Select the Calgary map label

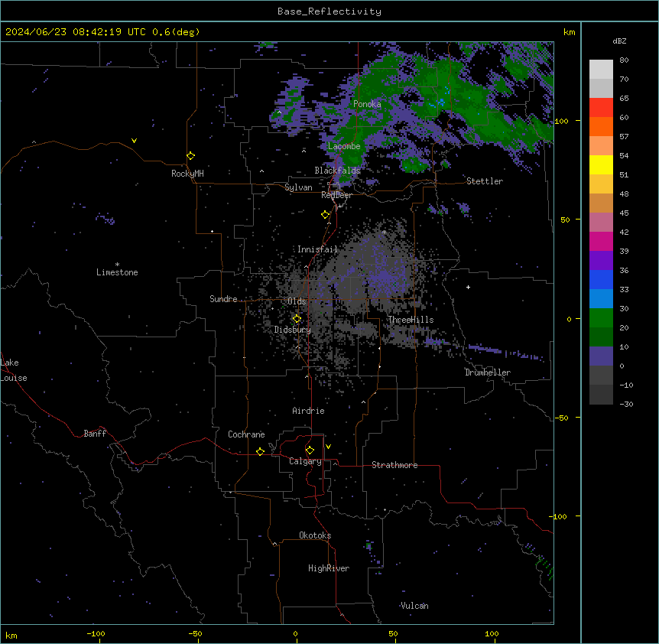(306, 461)
